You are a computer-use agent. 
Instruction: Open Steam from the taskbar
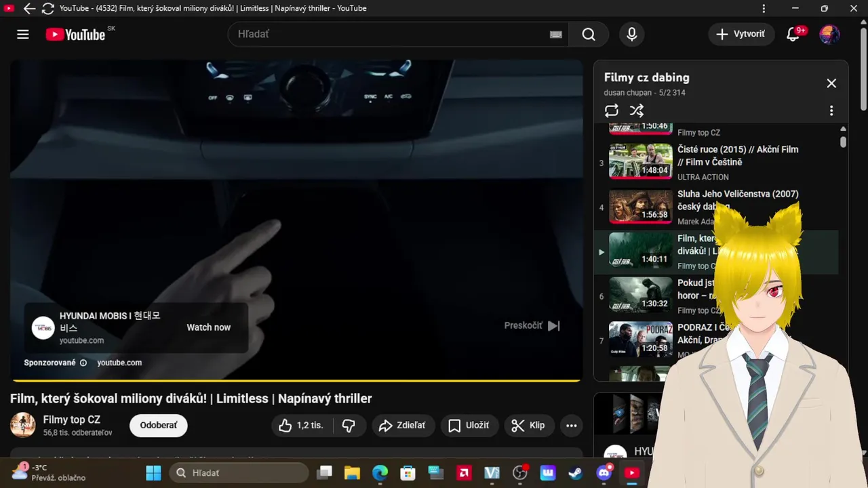576,472
